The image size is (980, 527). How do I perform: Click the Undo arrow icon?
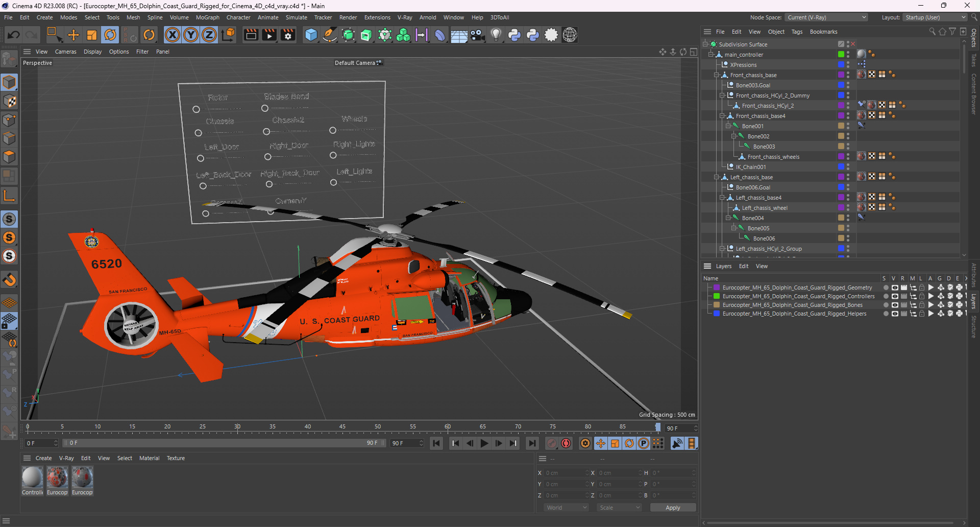point(14,35)
